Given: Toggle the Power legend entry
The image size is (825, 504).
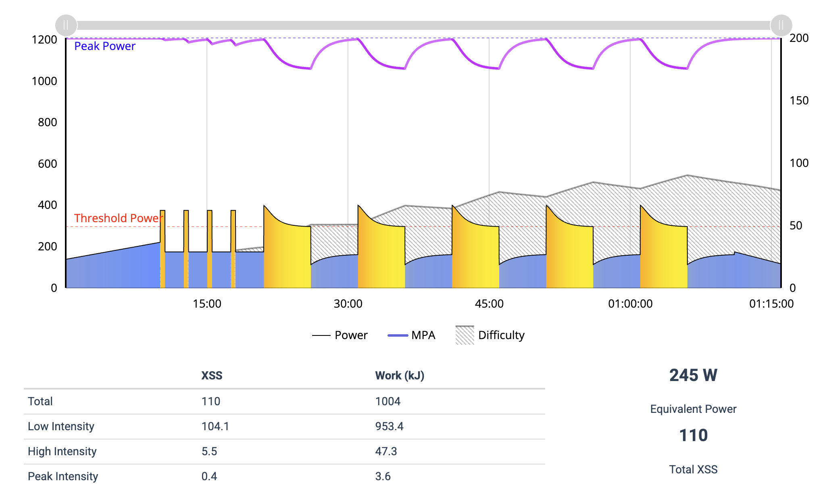Looking at the screenshot, I should point(351,335).
